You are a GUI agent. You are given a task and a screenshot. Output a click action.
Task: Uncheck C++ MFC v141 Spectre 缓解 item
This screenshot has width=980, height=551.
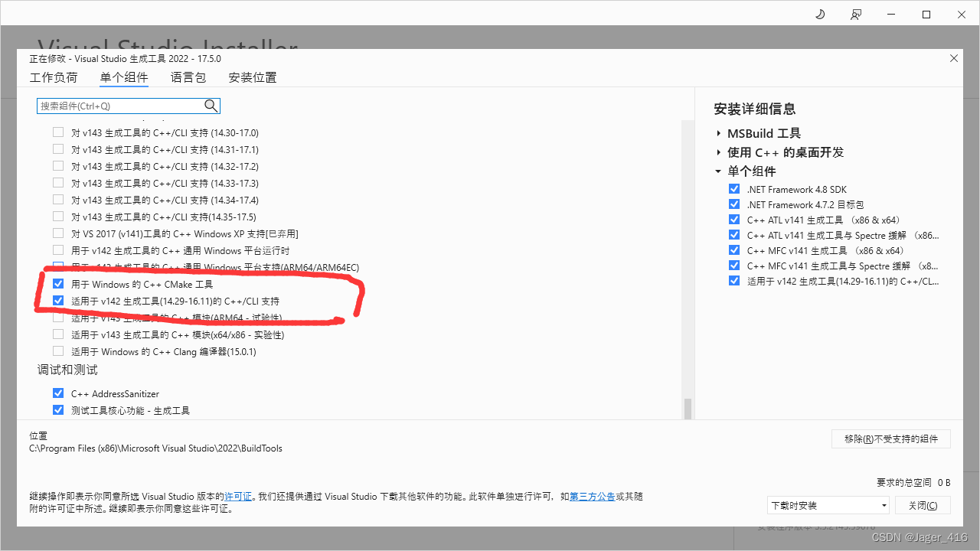734,266
